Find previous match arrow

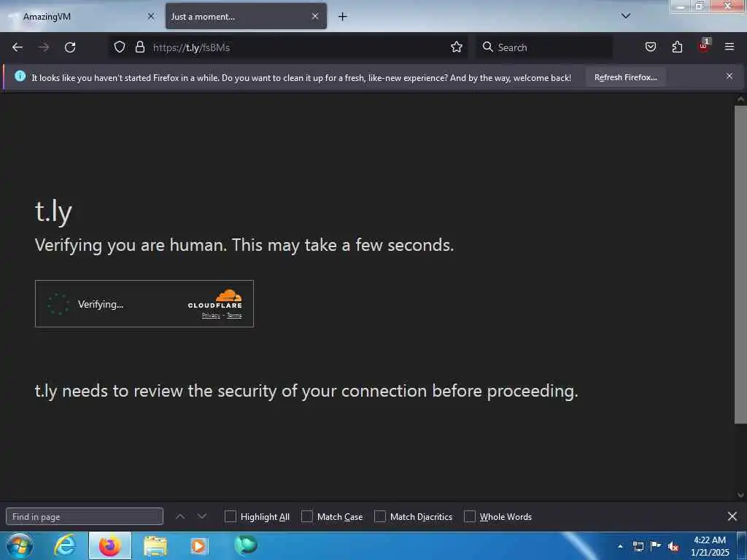click(x=180, y=516)
